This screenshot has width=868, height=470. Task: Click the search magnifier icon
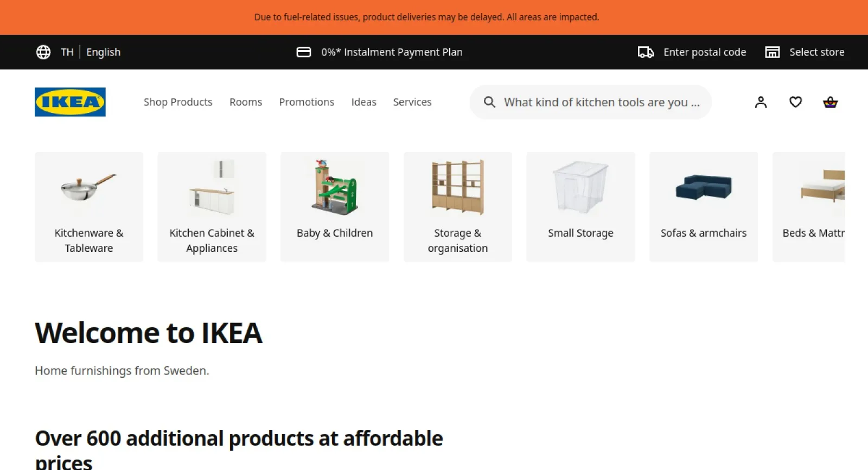(x=489, y=102)
